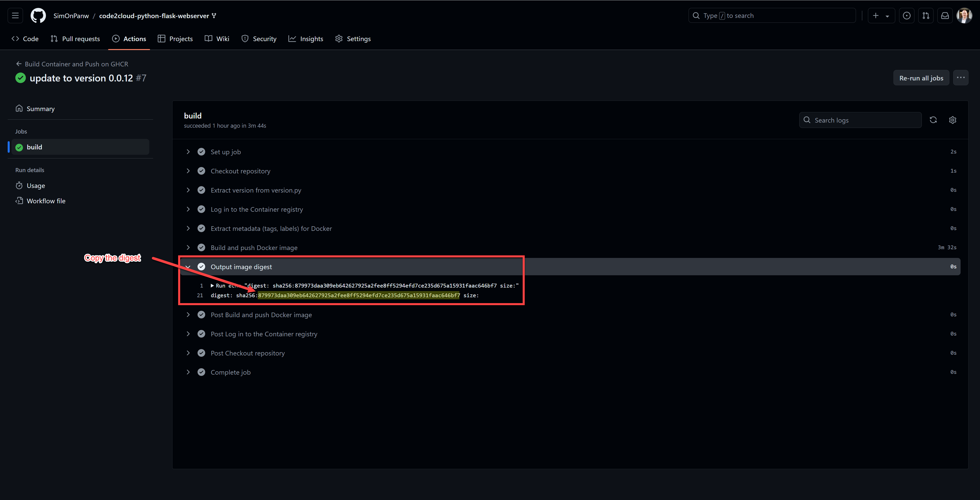The height and width of the screenshot is (500, 980).
Task: Expand the Post Checkout repository step
Action: [188, 353]
